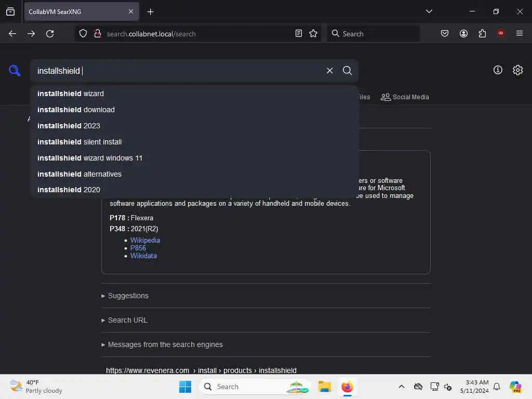
Task: Open the revenera.com installshield result URL
Action: [x=201, y=370]
